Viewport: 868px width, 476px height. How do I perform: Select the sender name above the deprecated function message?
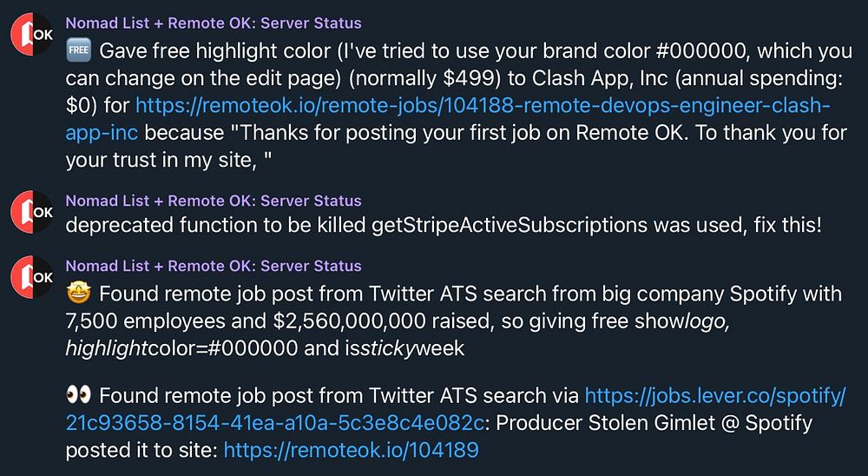point(214,201)
